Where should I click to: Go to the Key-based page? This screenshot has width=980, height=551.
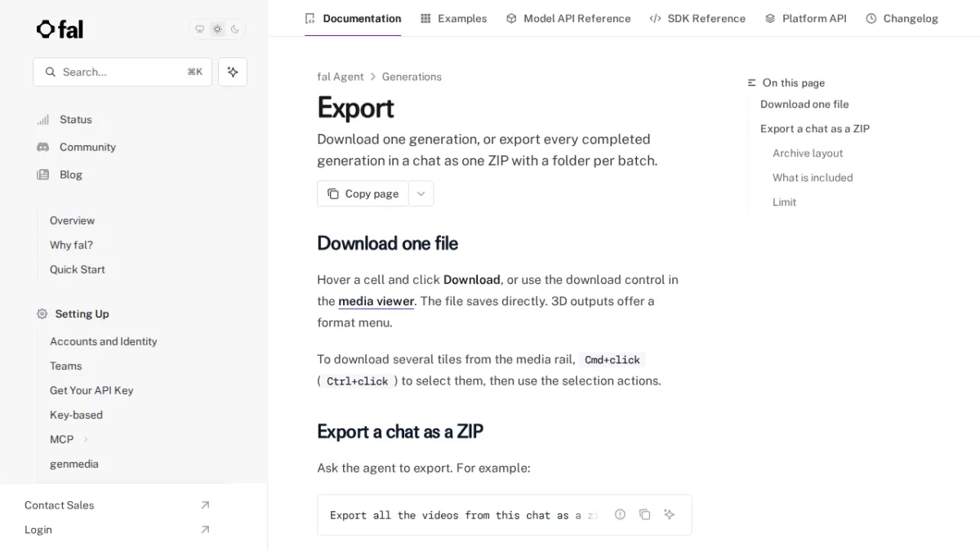pyautogui.click(x=76, y=415)
